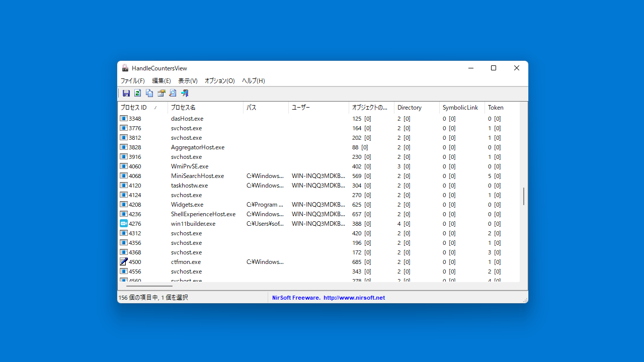This screenshot has width=644, height=362.
Task: Click process ID 3776
Action: [x=135, y=128]
